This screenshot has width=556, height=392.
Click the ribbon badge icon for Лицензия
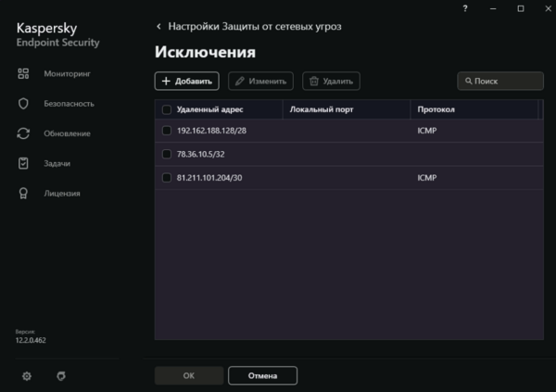pyautogui.click(x=23, y=194)
